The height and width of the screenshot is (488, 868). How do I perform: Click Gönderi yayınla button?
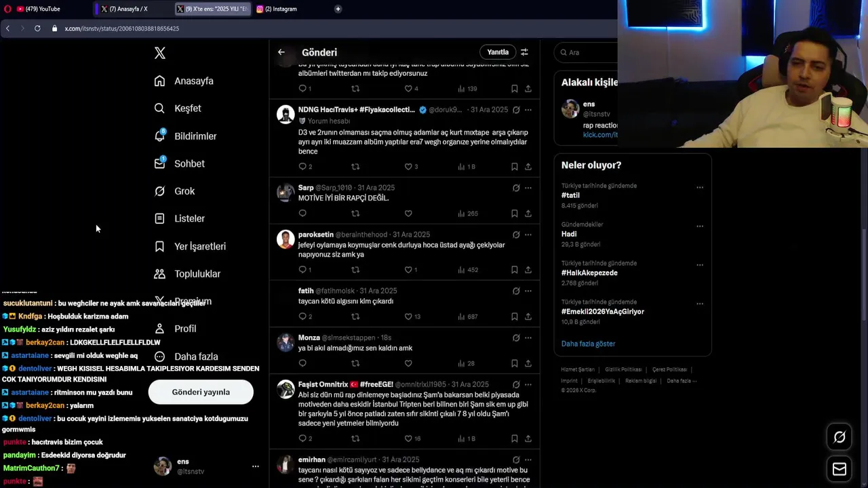point(201,392)
